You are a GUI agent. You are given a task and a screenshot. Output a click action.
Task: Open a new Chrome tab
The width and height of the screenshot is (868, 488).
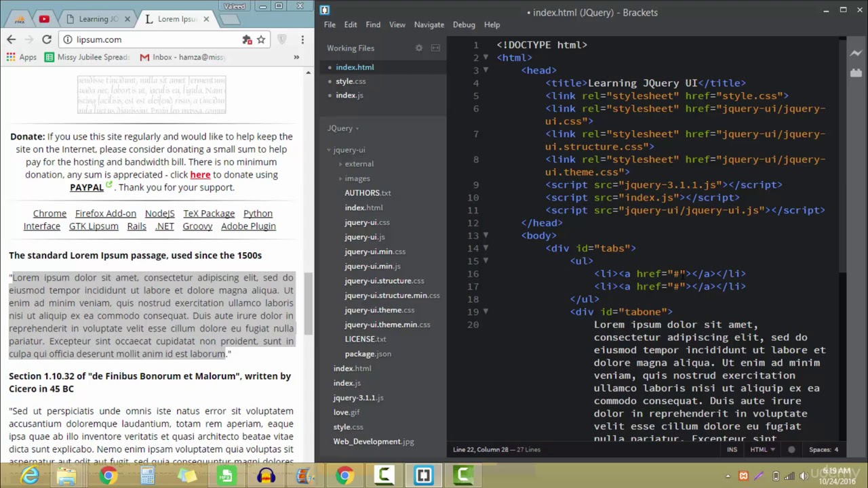click(x=230, y=19)
